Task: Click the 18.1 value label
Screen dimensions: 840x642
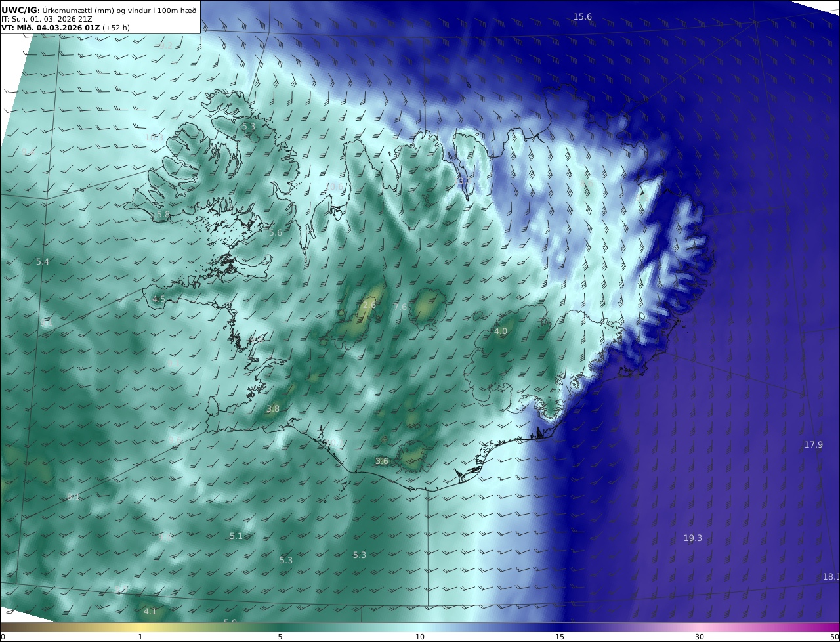Action: click(831, 577)
